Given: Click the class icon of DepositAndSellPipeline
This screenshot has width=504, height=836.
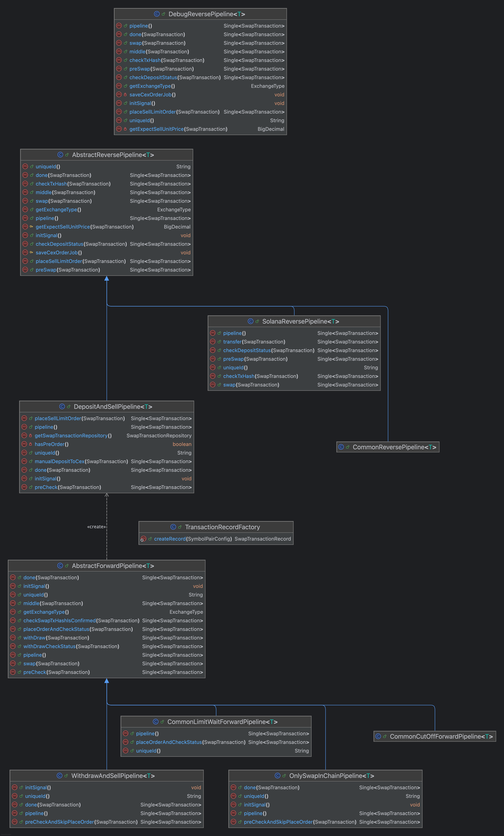Looking at the screenshot, I should 62,406.
